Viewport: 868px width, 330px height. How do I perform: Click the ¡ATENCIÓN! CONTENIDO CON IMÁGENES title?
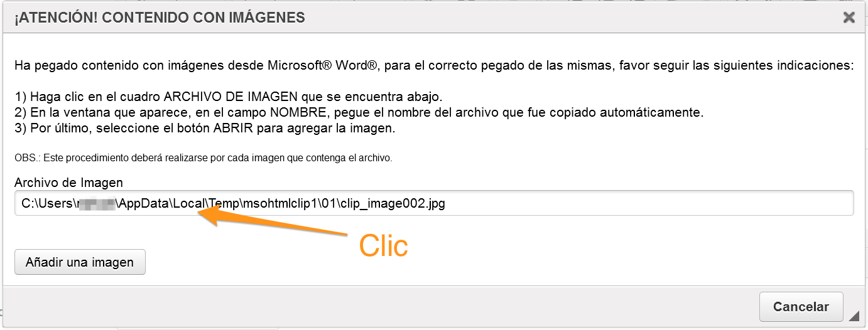160,18
